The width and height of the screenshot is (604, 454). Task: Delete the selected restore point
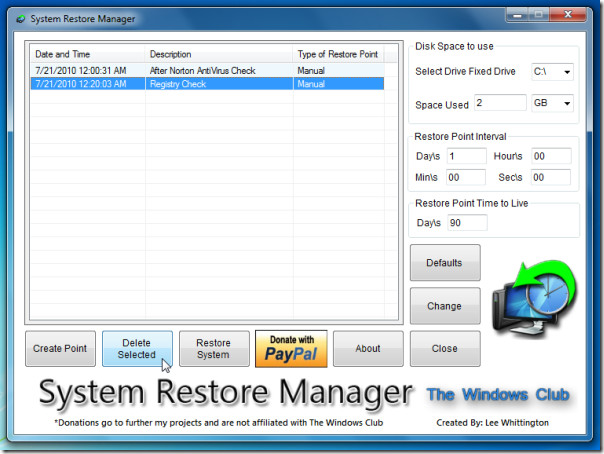pos(137,348)
